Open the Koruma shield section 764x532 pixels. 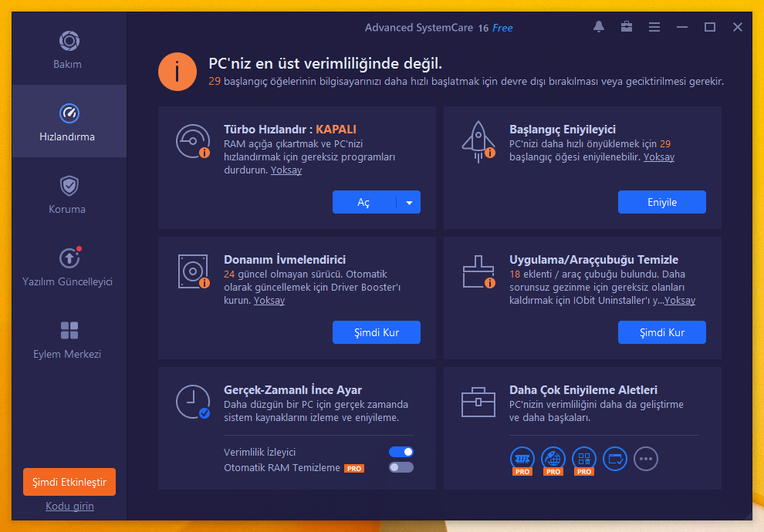click(x=69, y=194)
